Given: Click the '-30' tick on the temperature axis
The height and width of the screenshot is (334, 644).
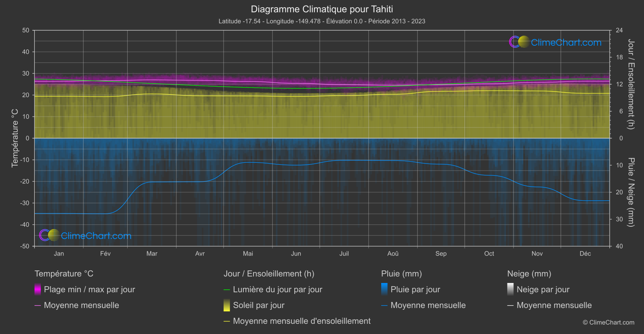Looking at the screenshot, I should point(25,203).
